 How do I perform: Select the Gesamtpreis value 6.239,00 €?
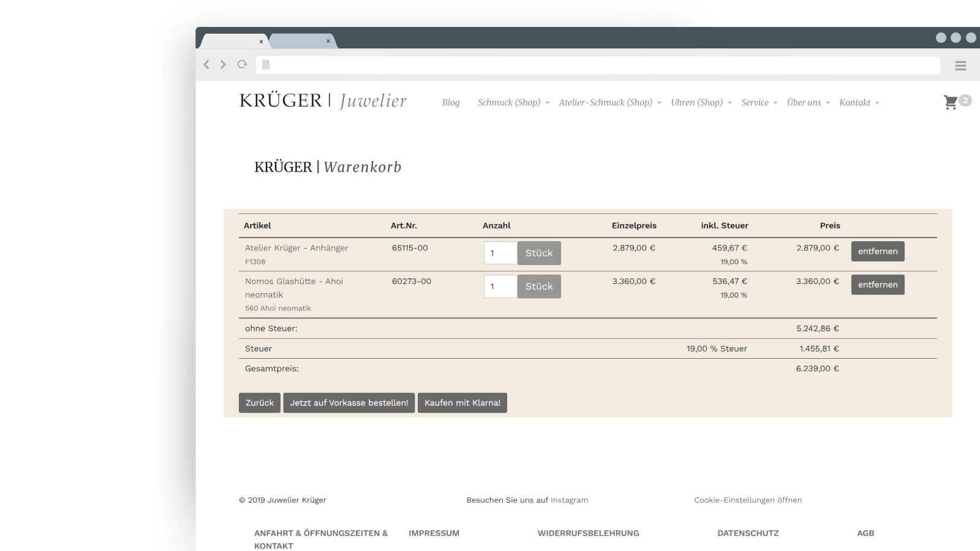click(x=817, y=369)
